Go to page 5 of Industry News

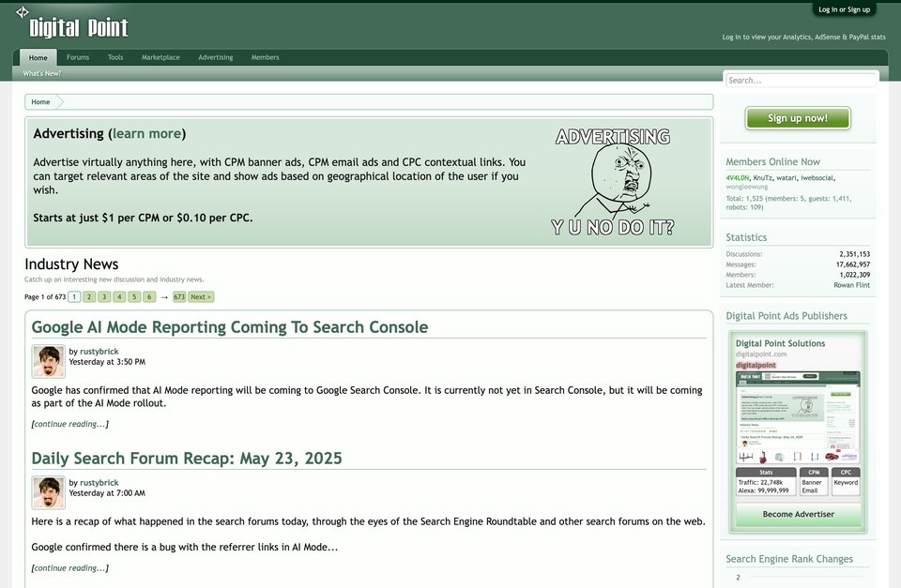(134, 297)
